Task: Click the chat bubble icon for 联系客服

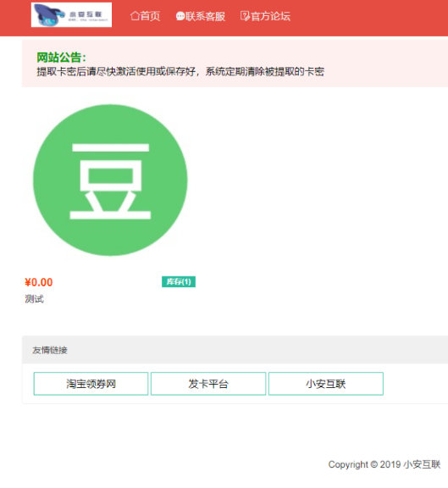Action: click(x=180, y=16)
